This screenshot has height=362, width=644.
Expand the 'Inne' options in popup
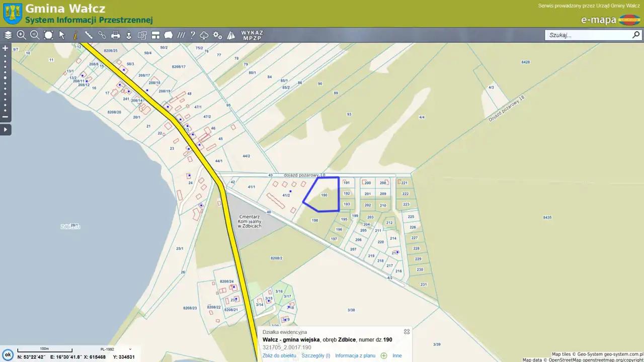pos(397,355)
